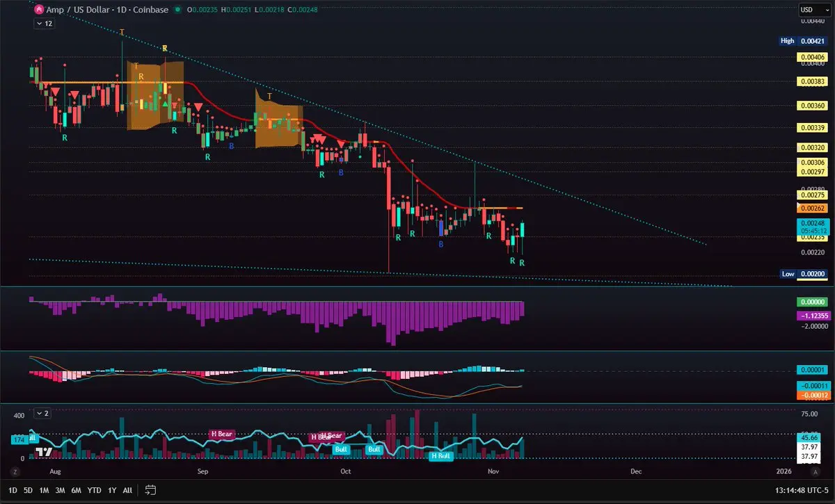The width and height of the screenshot is (835, 504).
Task: Click the 0.00275 yellow price label
Action: tap(812, 197)
